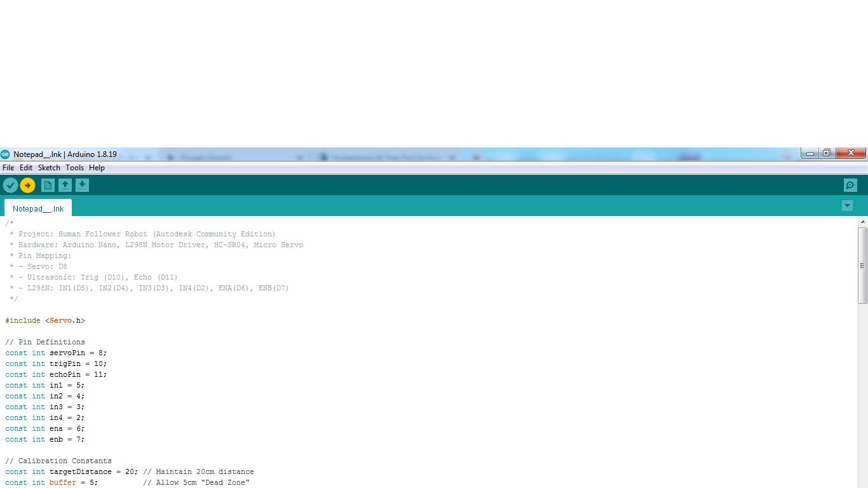Open a sketch with the up-arrow icon
The width and height of the screenshot is (868, 488).
(65, 185)
